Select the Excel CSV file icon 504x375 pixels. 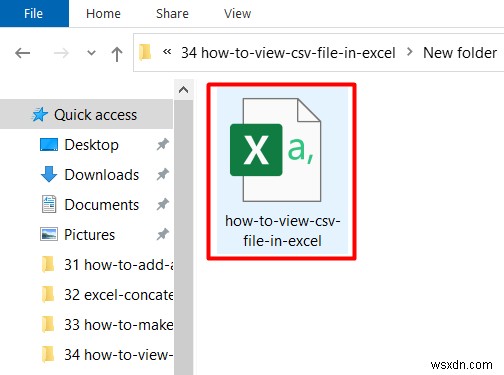click(x=276, y=150)
